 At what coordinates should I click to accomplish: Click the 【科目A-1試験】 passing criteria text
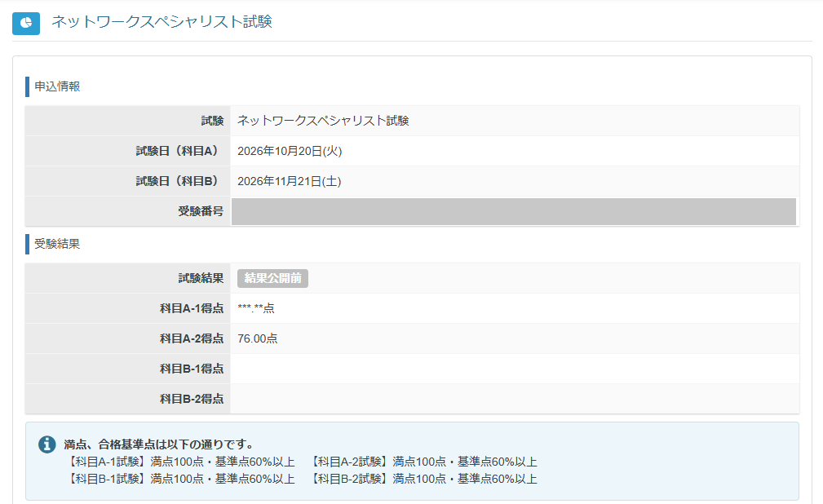click(180, 462)
